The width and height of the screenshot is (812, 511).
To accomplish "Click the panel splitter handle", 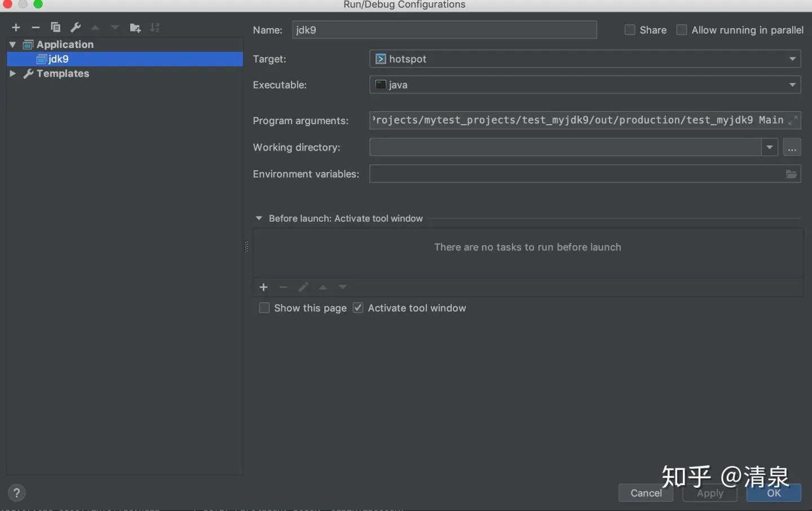I will point(246,246).
